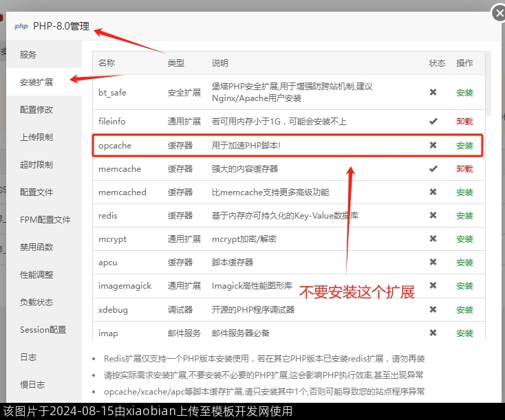This screenshot has width=505, height=420.
Task: Open 上传限制 settings
Action: coord(36,137)
